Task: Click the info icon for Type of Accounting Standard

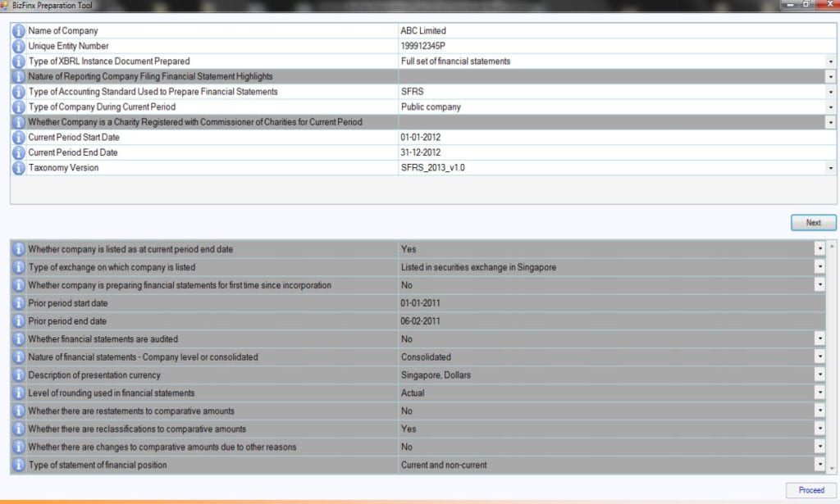Action: (x=17, y=91)
